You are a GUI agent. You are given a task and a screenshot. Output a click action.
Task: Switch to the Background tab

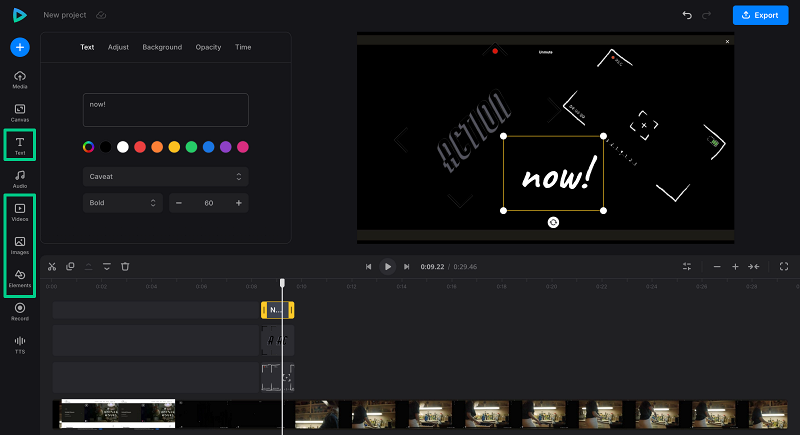point(162,47)
